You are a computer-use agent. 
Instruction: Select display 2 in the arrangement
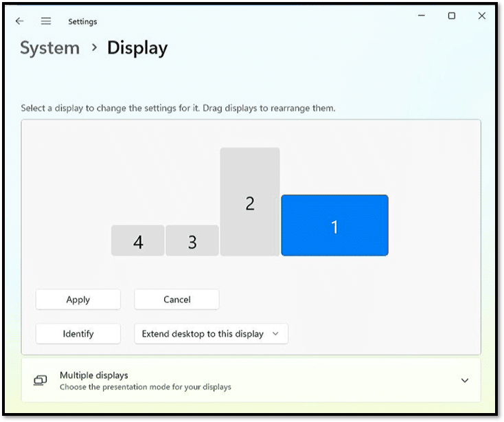pyautogui.click(x=250, y=201)
